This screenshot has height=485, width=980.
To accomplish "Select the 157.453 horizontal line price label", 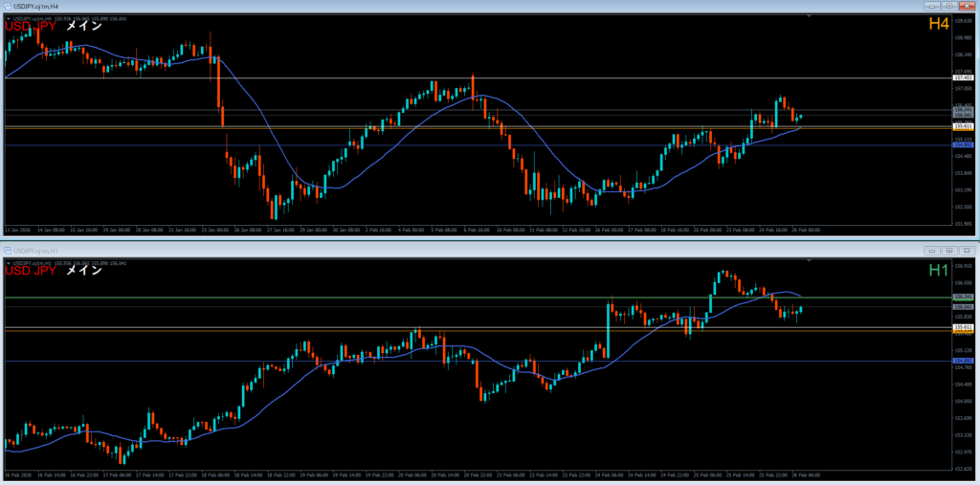I will [x=963, y=77].
